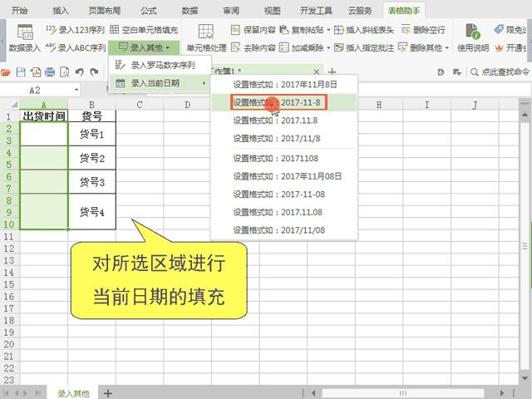Click 空白单元格填充 blank cell fill tool
Screen dimensions: 532x399
click(144, 30)
